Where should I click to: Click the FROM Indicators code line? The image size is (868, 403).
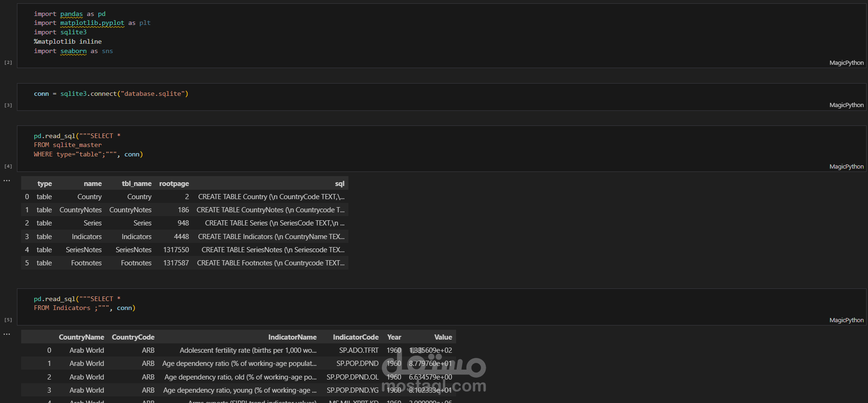(x=85, y=308)
